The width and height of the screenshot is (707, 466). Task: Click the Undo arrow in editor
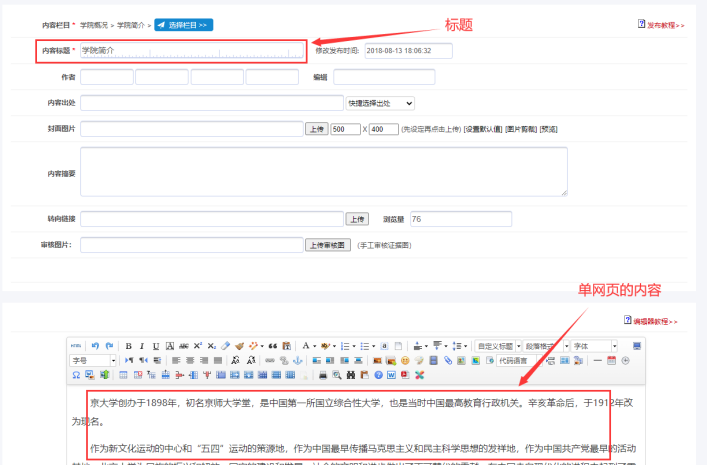point(95,346)
